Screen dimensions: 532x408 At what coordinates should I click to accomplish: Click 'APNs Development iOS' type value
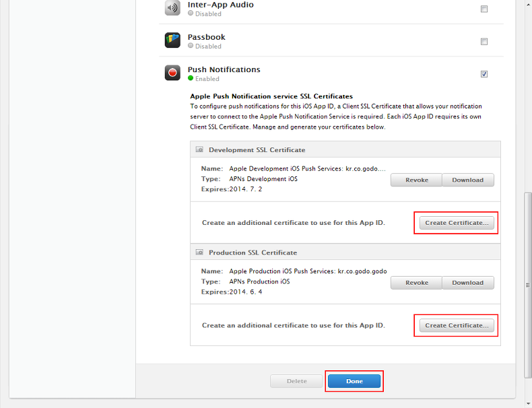pyautogui.click(x=263, y=178)
